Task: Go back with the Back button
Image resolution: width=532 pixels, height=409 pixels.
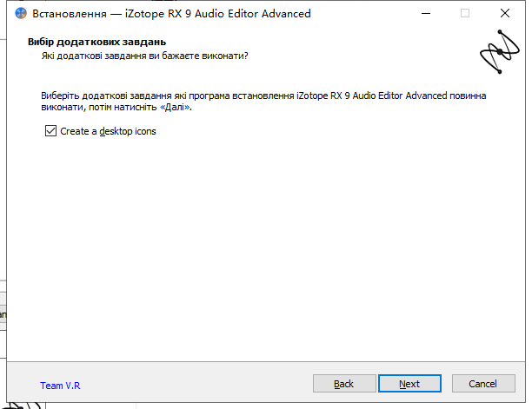Action: tap(343, 384)
